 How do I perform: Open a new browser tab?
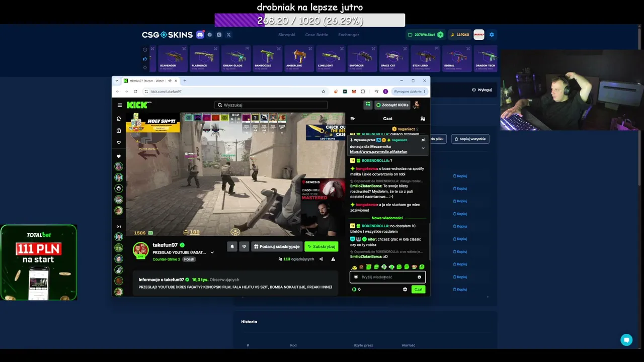(x=185, y=81)
